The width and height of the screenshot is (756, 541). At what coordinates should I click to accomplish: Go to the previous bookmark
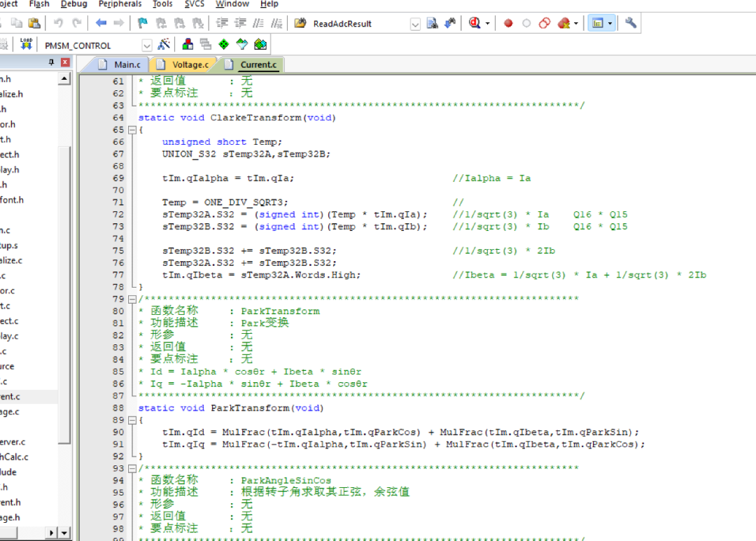[x=161, y=22]
